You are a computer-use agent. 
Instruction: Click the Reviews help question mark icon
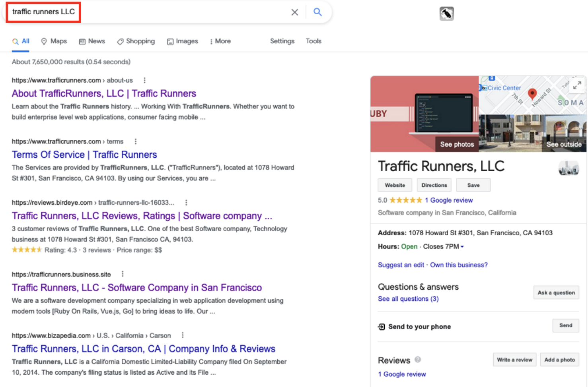(x=418, y=359)
